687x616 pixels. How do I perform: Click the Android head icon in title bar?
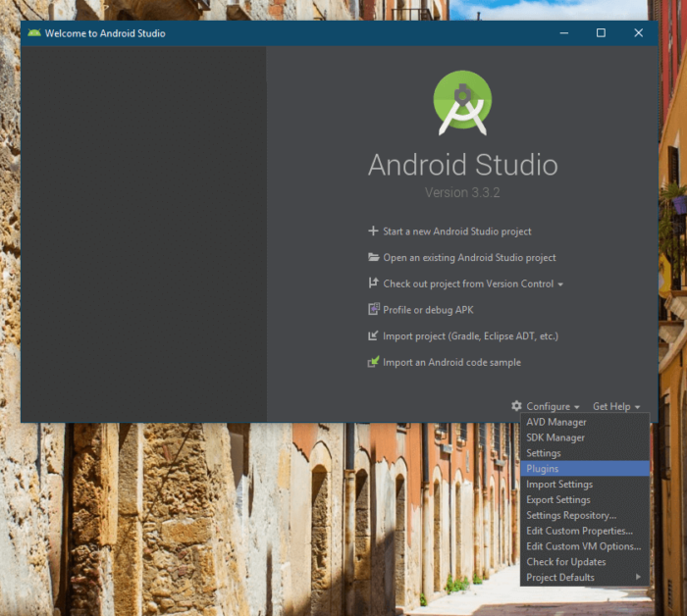(x=34, y=32)
